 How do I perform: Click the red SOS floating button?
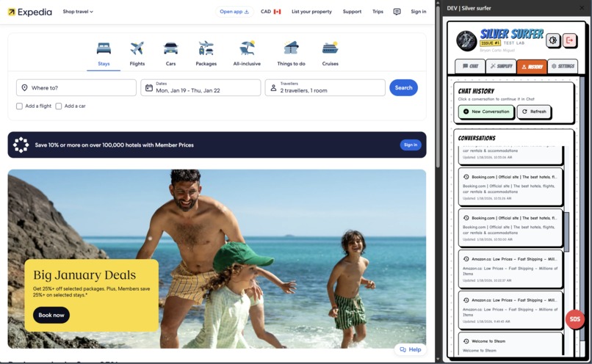pyautogui.click(x=574, y=319)
